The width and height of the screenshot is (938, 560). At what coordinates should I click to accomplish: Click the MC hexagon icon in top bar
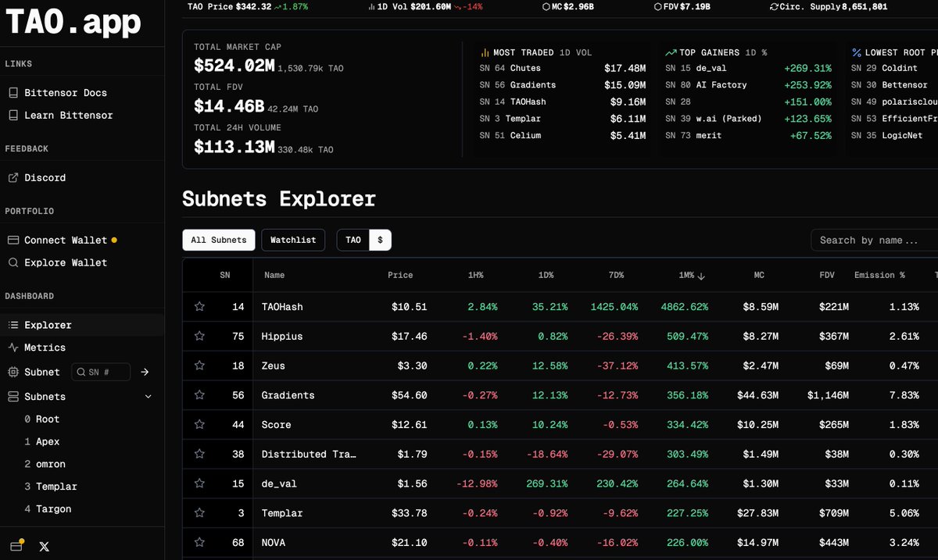546,6
